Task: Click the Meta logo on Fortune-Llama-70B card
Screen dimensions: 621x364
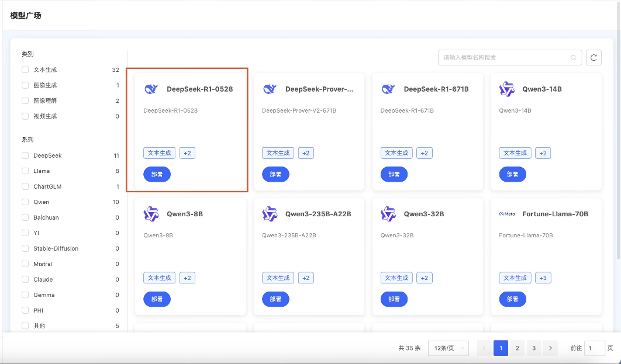Action: 507,214
